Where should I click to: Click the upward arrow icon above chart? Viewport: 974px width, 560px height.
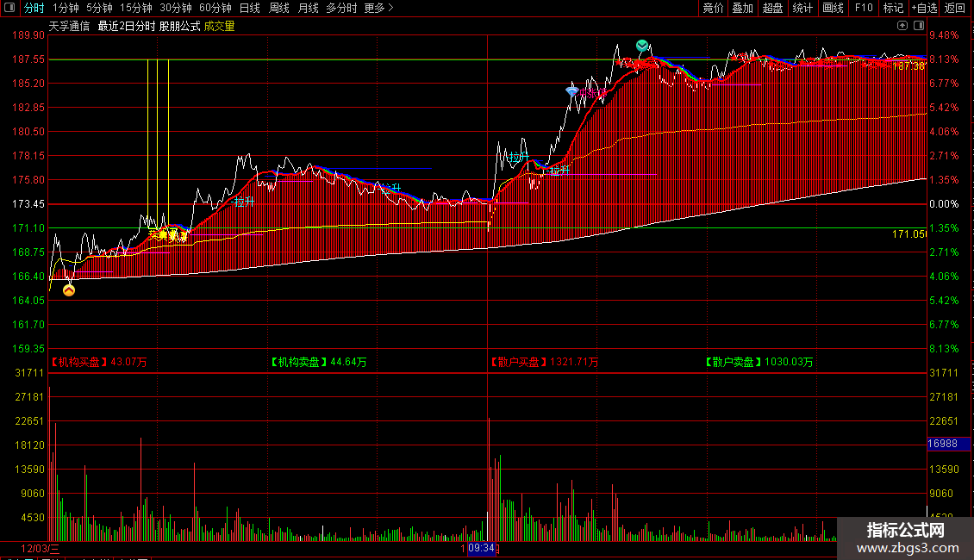(902, 26)
